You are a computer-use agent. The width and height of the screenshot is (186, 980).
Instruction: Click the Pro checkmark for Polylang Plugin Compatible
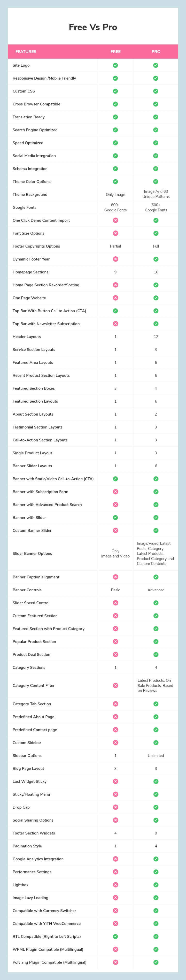156,962
